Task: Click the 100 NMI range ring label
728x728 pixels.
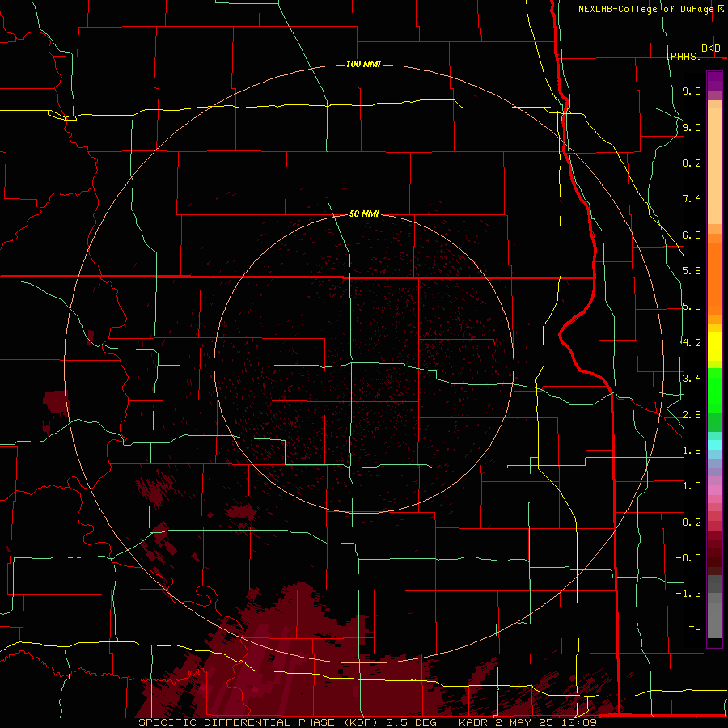Action: pos(363,64)
